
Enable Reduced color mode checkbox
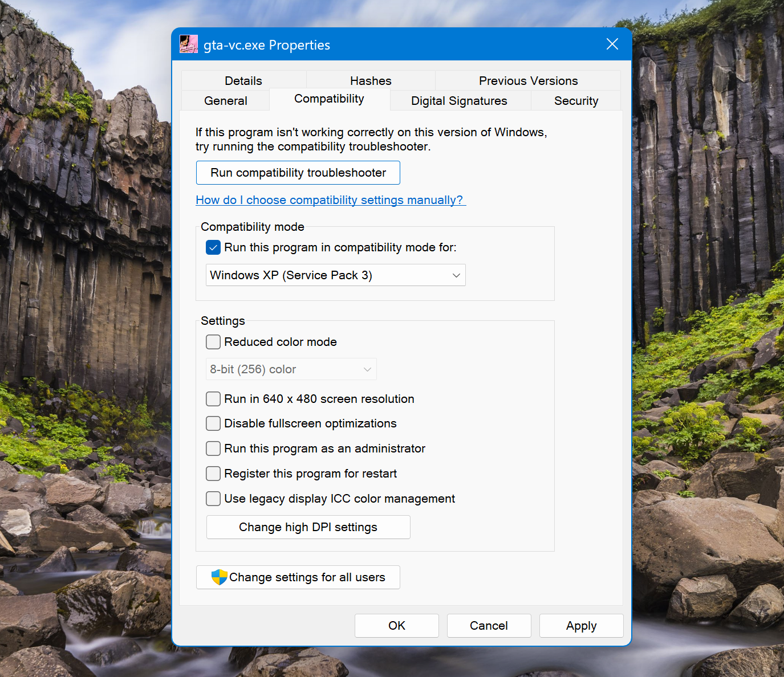pyautogui.click(x=213, y=342)
